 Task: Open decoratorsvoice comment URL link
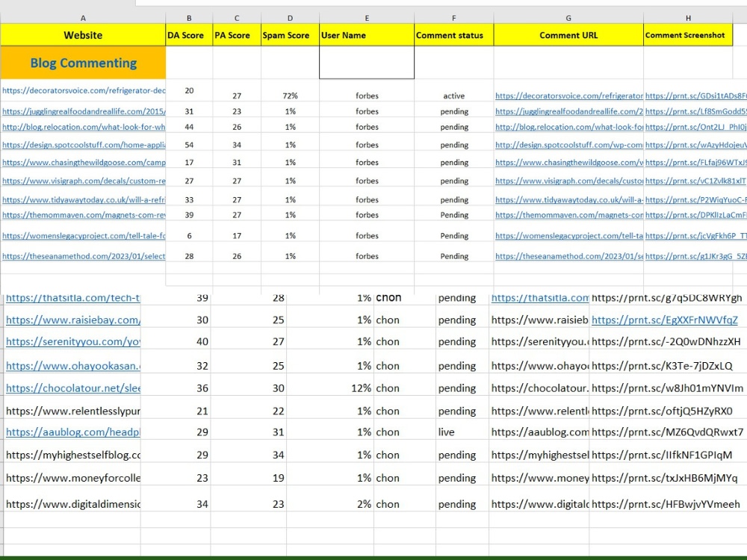point(568,96)
